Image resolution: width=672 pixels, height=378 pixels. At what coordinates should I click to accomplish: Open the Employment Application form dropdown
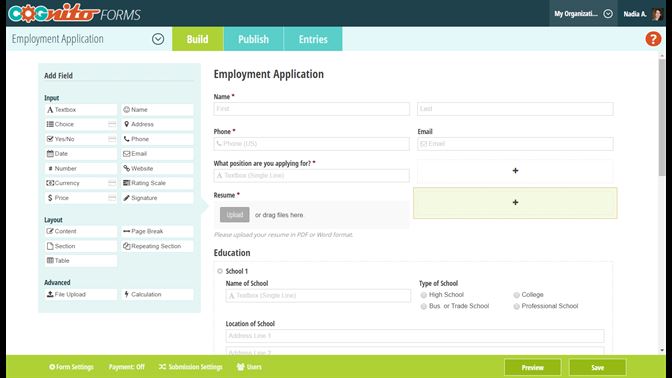pyautogui.click(x=158, y=39)
